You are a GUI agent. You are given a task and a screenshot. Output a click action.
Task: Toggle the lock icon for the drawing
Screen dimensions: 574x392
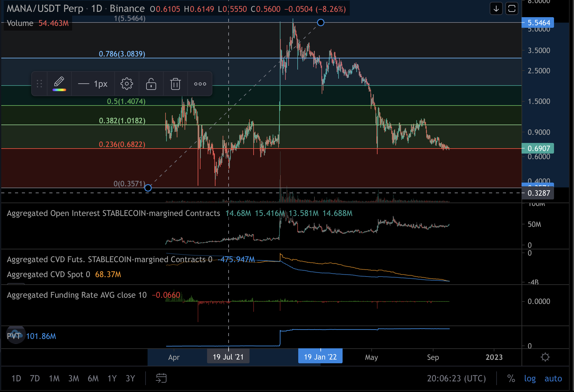click(151, 84)
